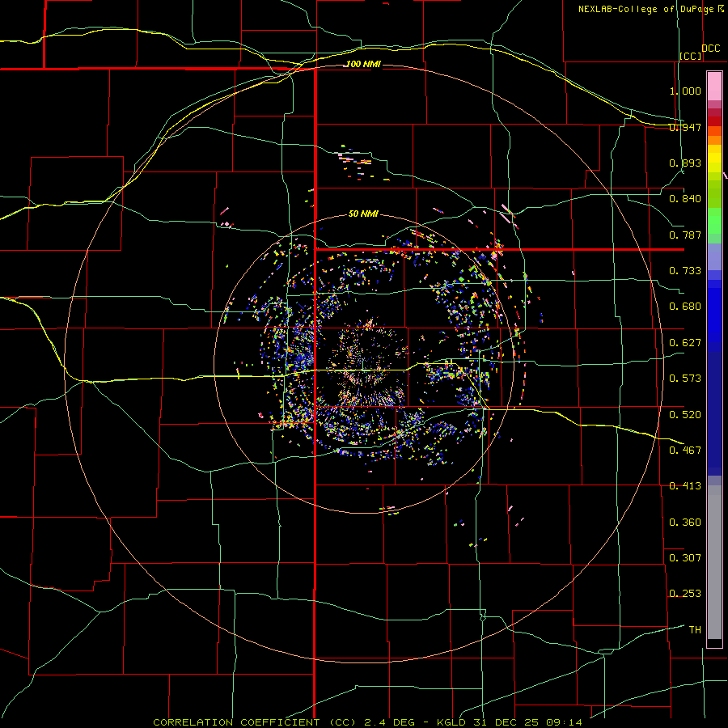Click the 0.787 legend value
Screen dimensions: 728x728
(685, 235)
